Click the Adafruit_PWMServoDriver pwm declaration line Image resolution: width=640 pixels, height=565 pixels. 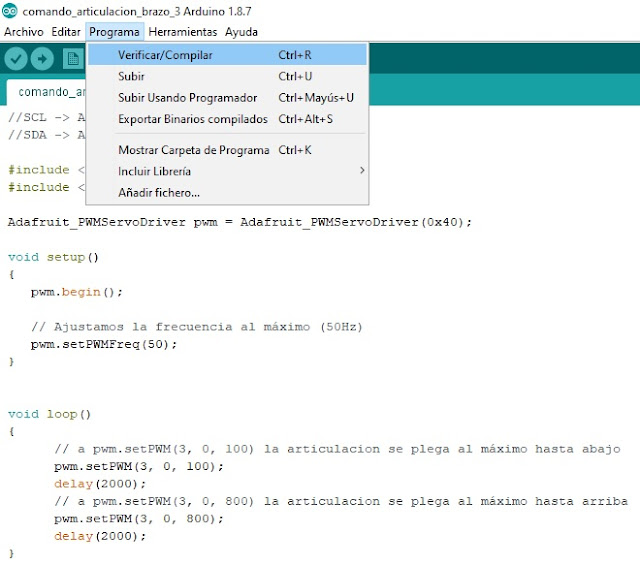pyautogui.click(x=240, y=222)
